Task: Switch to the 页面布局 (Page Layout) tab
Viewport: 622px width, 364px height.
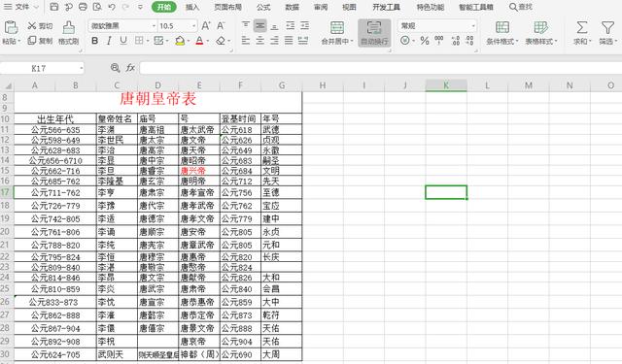Action: (227, 7)
